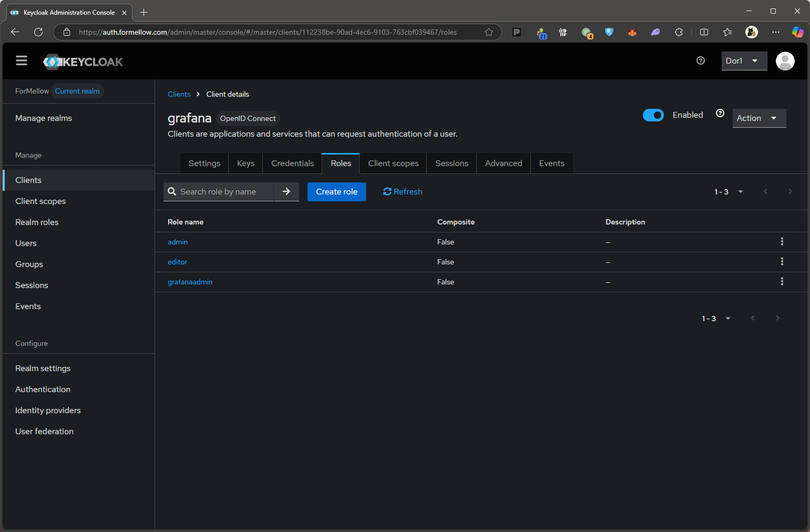This screenshot has width=810, height=532.
Task: Click the search magnifier icon
Action: 172,192
